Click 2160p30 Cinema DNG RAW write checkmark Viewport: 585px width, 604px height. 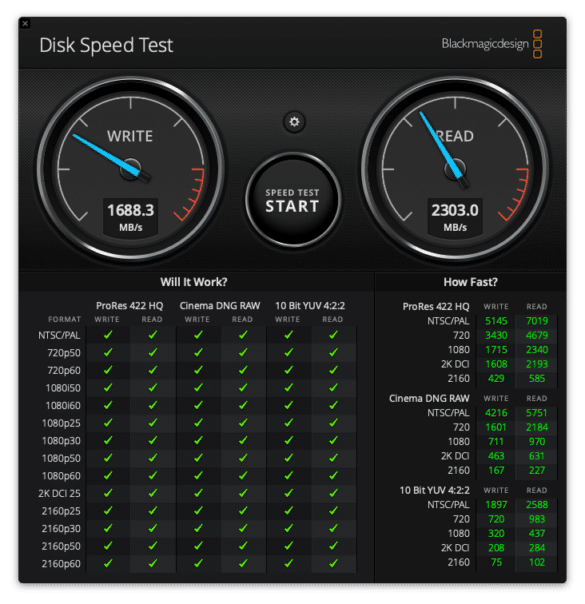pyautogui.click(x=198, y=528)
